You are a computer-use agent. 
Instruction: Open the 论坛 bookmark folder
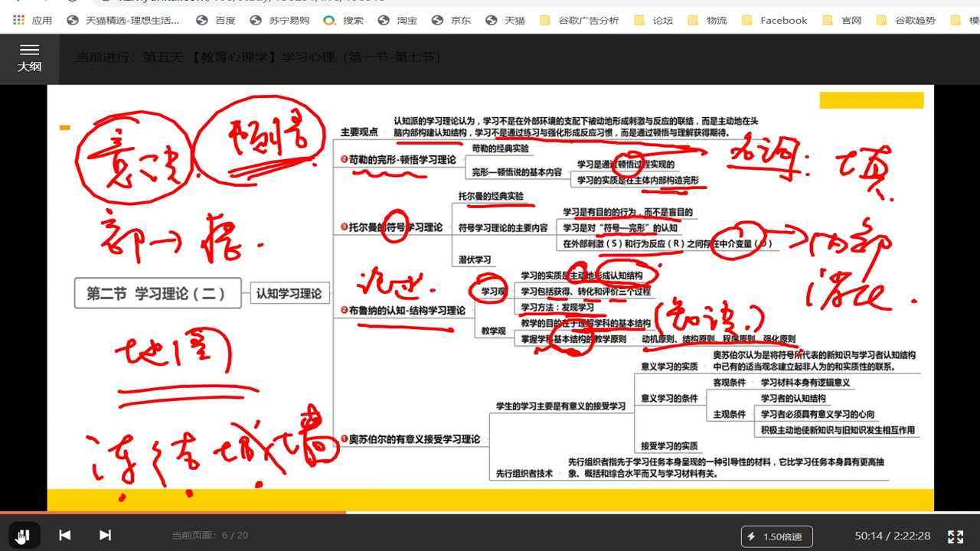(x=655, y=21)
